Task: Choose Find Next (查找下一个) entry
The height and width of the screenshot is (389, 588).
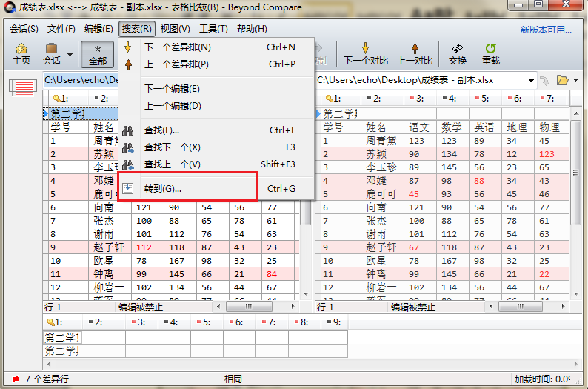Action: 216,147
